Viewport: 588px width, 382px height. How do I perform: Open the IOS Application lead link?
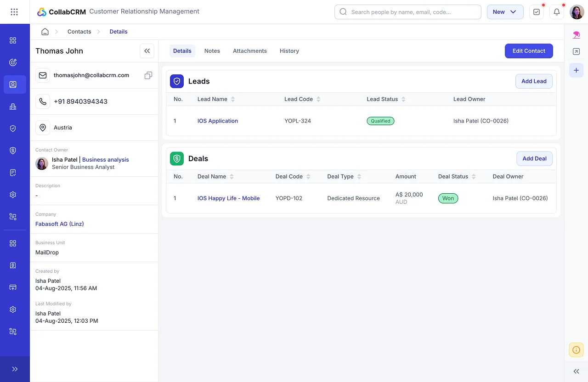(x=218, y=121)
